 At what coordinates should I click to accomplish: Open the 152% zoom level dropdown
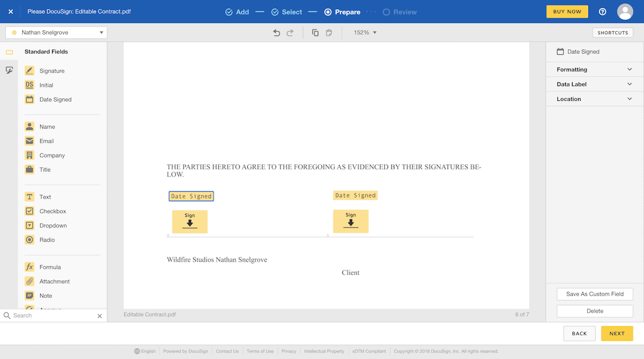(x=365, y=33)
